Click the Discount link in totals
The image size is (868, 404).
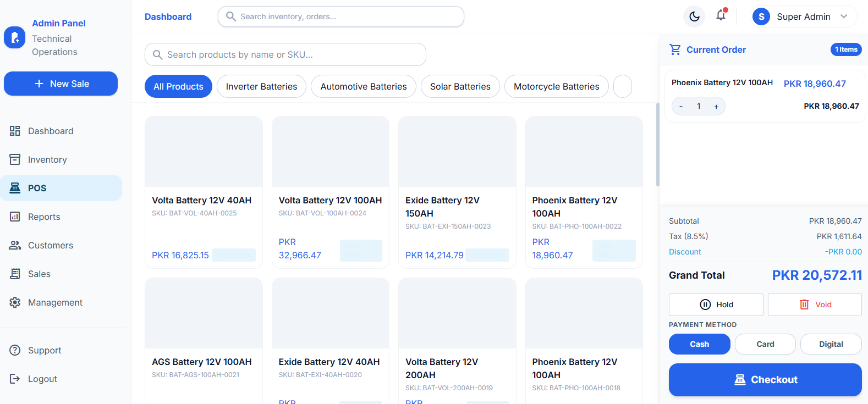click(x=685, y=252)
